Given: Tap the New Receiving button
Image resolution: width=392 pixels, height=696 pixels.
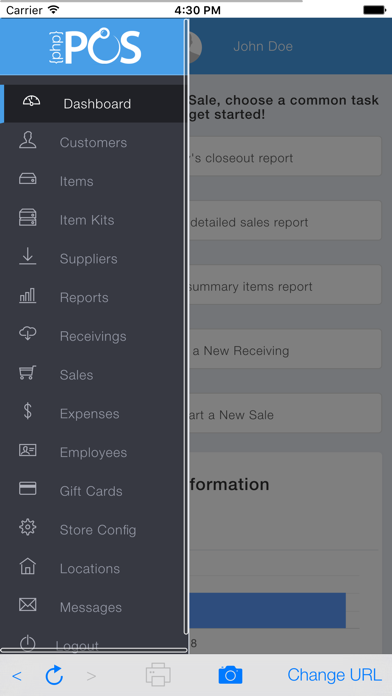Looking at the screenshot, I should click(x=285, y=349).
